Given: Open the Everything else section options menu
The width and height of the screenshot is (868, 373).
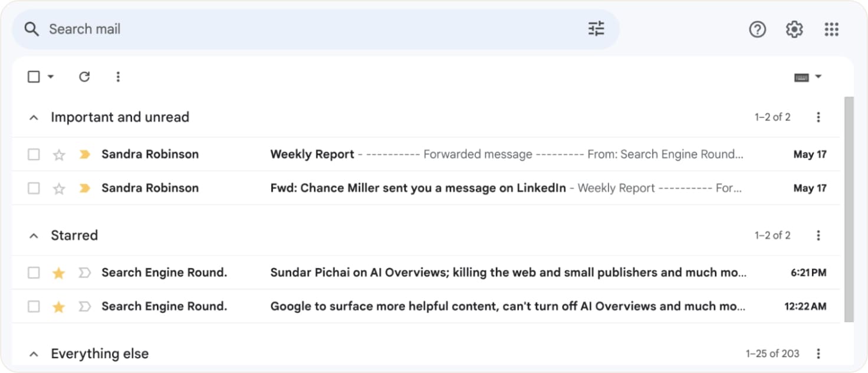Looking at the screenshot, I should (818, 353).
